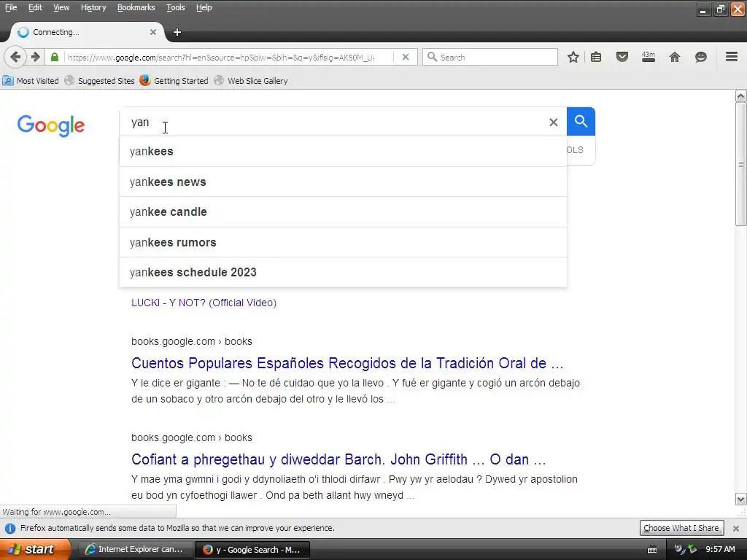The width and height of the screenshot is (747, 560).
Task: Open 'Cuentos Populares Españoles' result
Action: [x=347, y=363]
